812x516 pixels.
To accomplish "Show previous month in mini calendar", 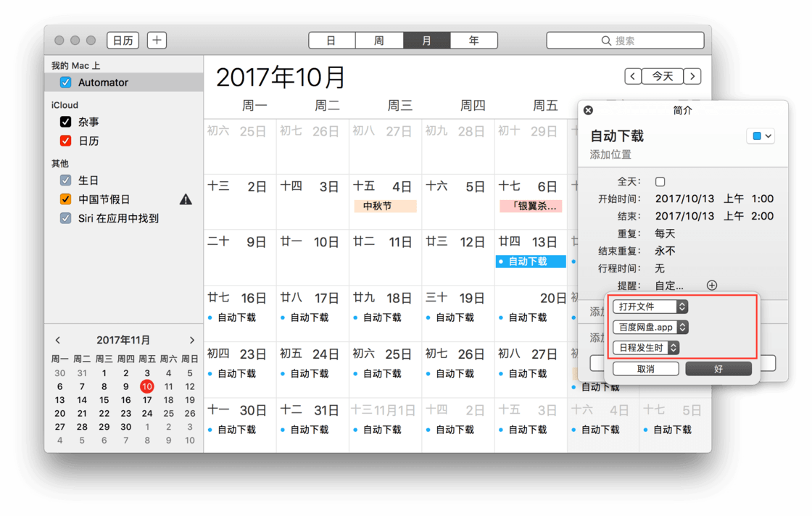I will click(x=58, y=340).
